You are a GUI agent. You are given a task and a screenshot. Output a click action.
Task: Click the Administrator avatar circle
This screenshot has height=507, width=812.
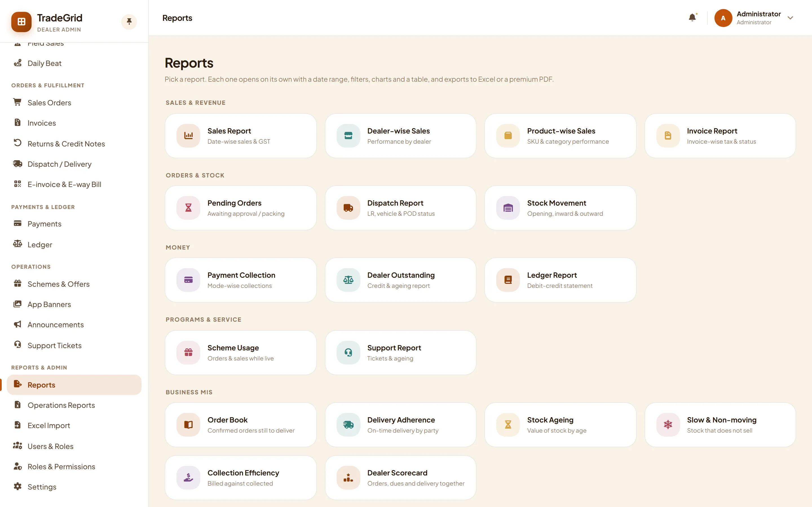(723, 18)
